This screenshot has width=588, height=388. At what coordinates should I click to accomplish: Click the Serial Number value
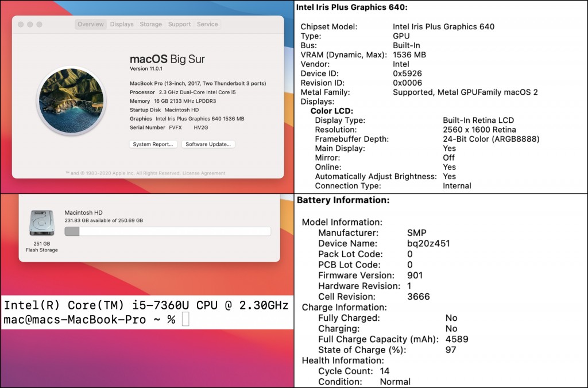click(x=188, y=127)
